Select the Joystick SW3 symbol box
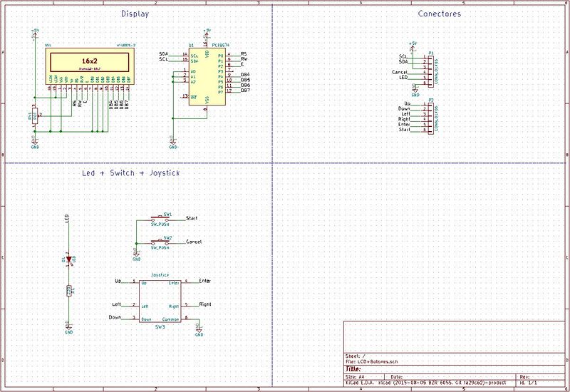Image resolution: width=570 pixels, height=392 pixels. [160, 301]
